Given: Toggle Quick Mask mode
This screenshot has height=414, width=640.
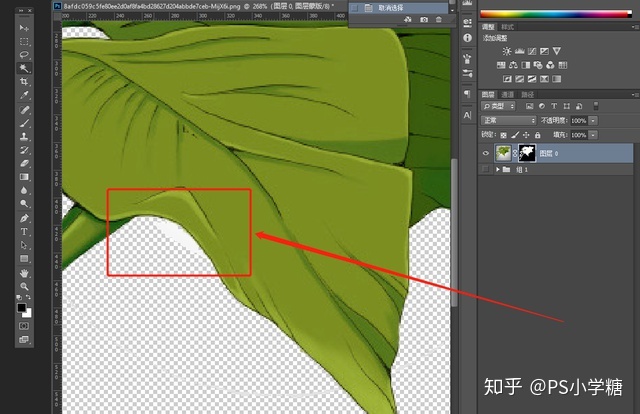Looking at the screenshot, I should click(x=24, y=326).
